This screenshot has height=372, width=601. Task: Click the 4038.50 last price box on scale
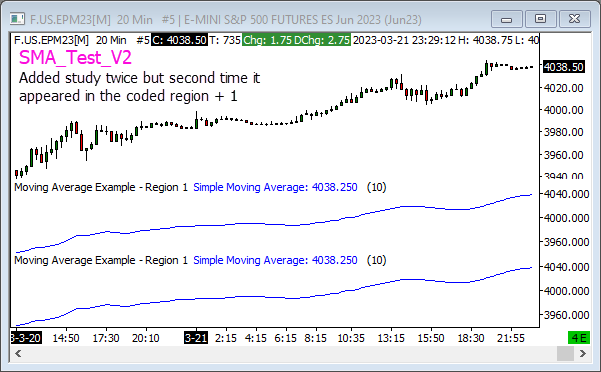pos(563,67)
